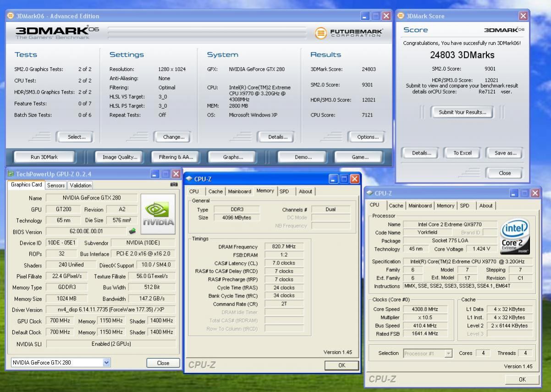Open the graphics card selector dropdown in GPU-Z
The width and height of the screenshot is (551, 392).
(107, 363)
